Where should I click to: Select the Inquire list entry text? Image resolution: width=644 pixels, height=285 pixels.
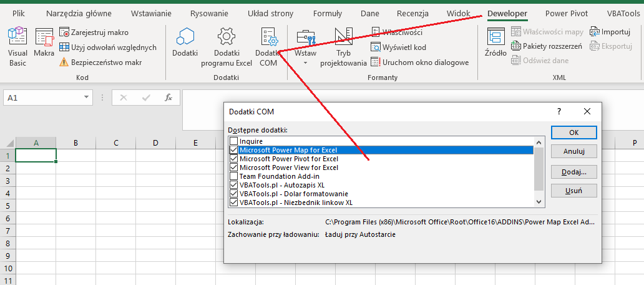(x=251, y=141)
